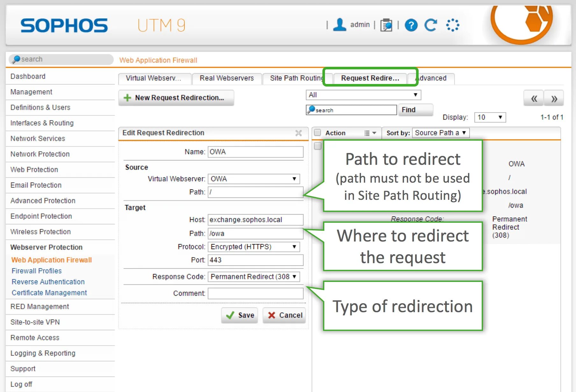Click the reload refresh arrow icon
This screenshot has width=576, height=392.
pos(431,25)
